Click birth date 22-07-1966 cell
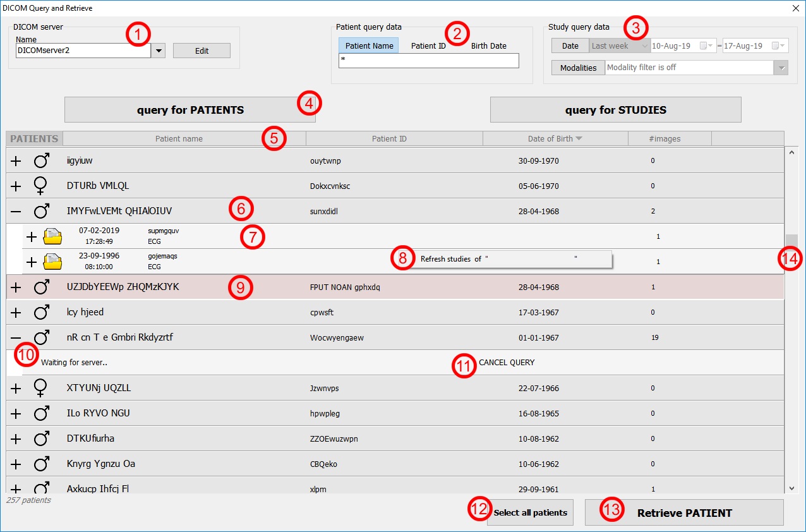This screenshot has width=806, height=532. pos(538,388)
